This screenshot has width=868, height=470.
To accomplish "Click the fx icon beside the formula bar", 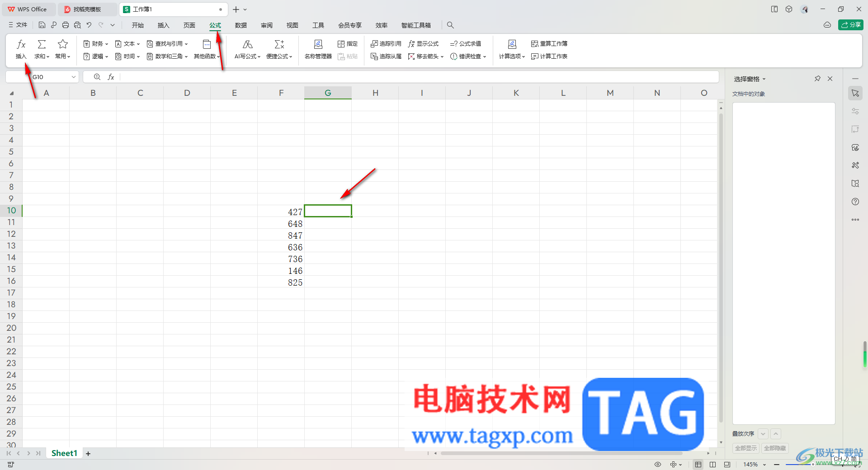I will pyautogui.click(x=111, y=77).
